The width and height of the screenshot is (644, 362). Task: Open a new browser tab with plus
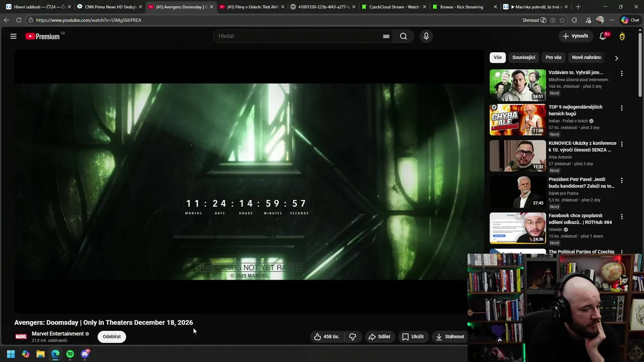578,7
